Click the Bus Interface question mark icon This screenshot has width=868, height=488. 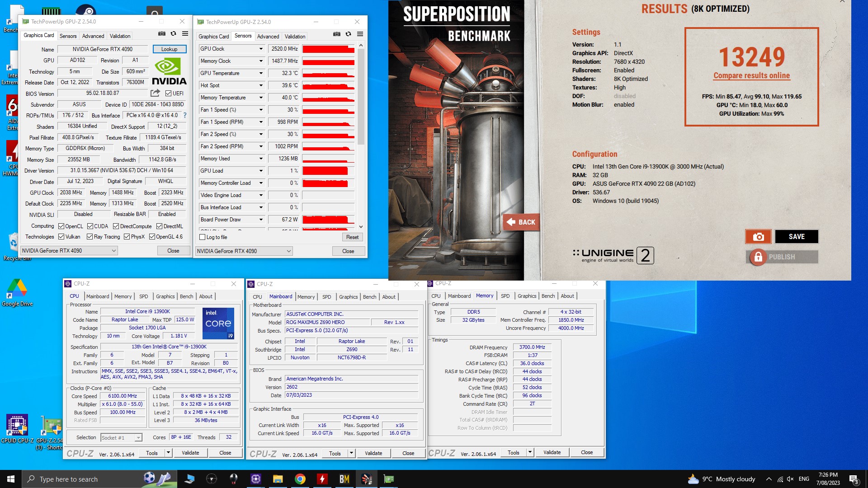tap(184, 115)
